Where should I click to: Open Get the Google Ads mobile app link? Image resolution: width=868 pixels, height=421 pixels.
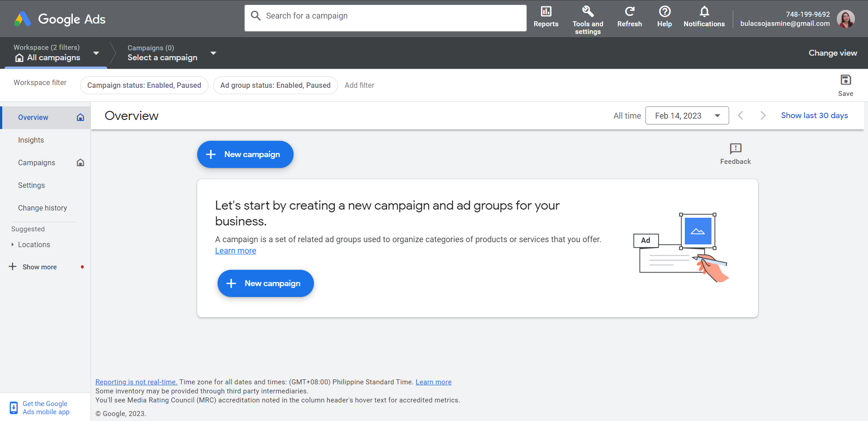click(46, 408)
